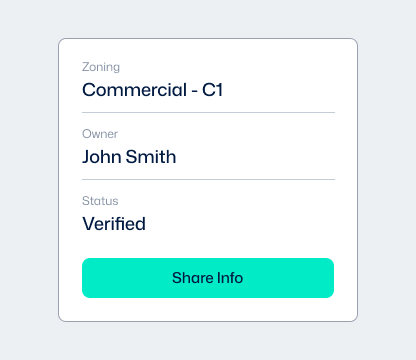Click the word Info on the teal button

[230, 278]
